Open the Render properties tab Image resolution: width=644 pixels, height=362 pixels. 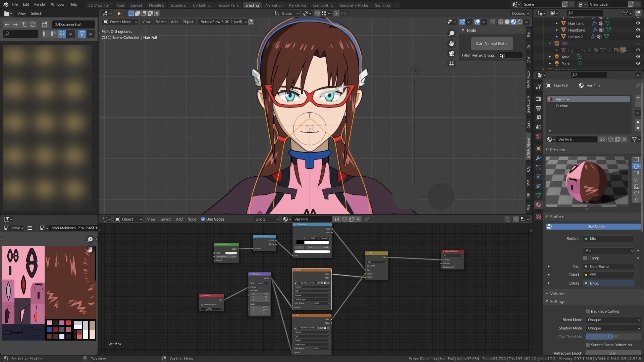coord(538,99)
